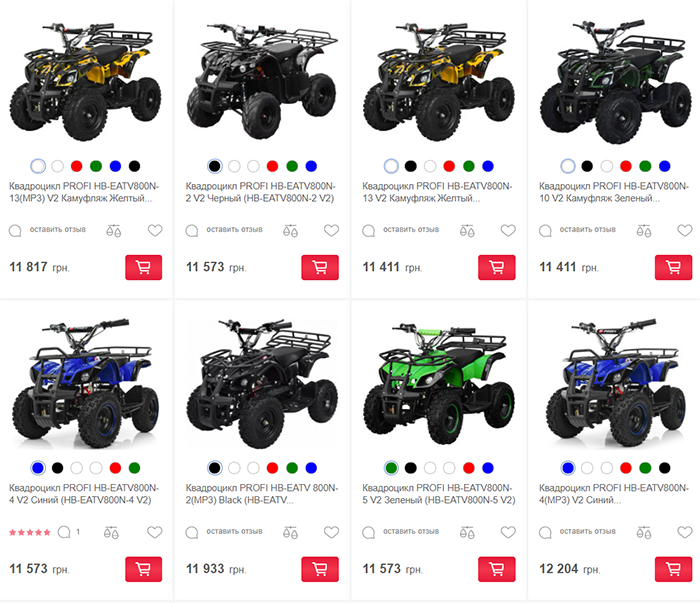Add the 11 933 грн quad to cart
700x603 pixels.
(x=320, y=569)
